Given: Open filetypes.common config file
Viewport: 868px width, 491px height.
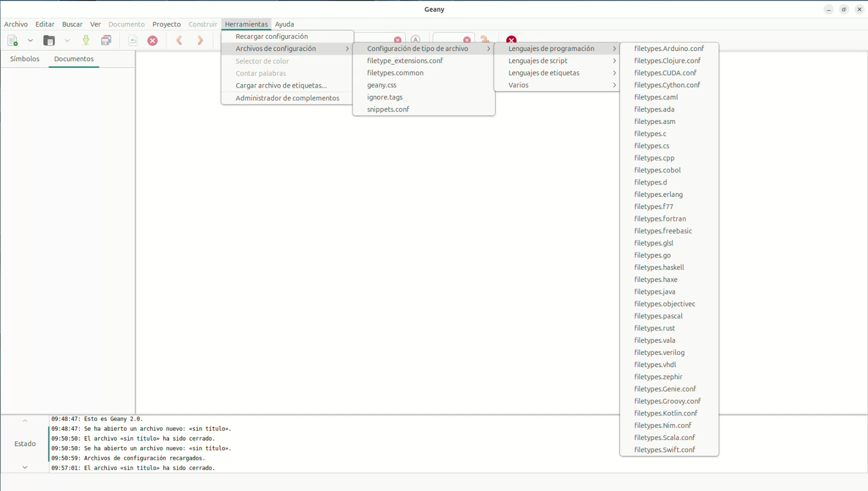Looking at the screenshot, I should tap(424, 73).
